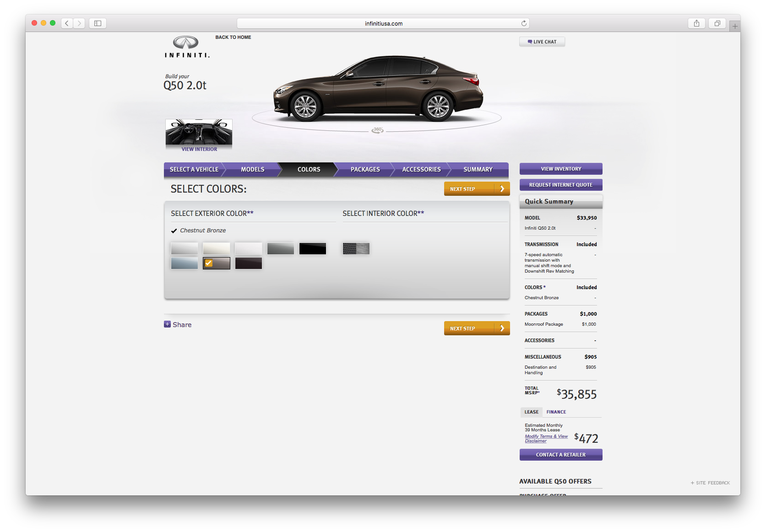Select the Colors step tab
Screen dimensions: 766x532
[x=309, y=169]
